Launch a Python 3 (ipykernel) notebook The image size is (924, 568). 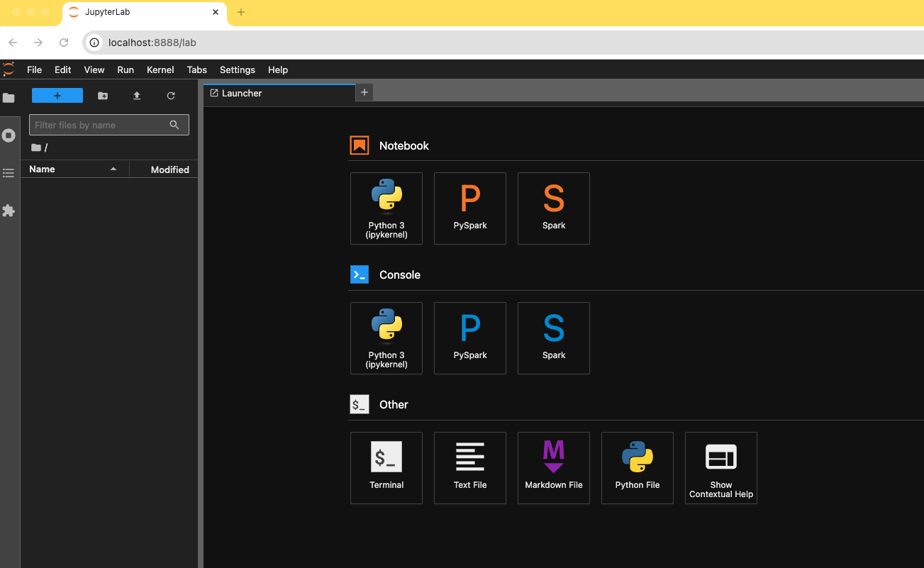coord(386,208)
